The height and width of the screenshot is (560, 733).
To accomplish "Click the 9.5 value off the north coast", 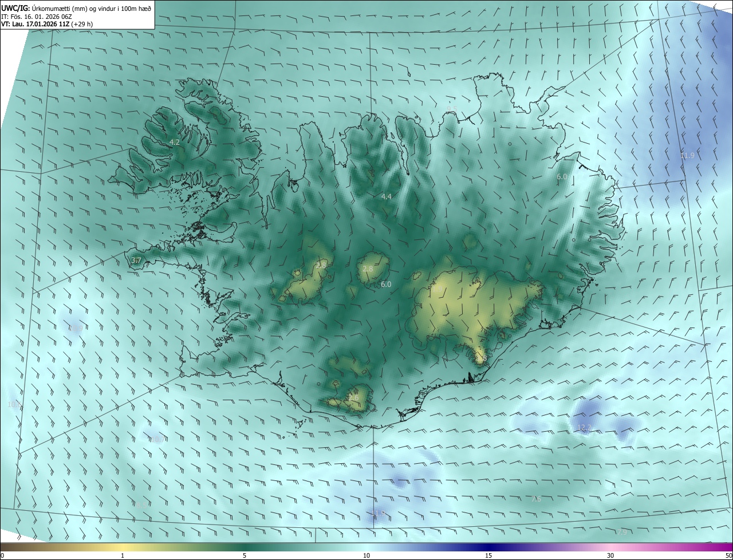I will click(x=452, y=108).
